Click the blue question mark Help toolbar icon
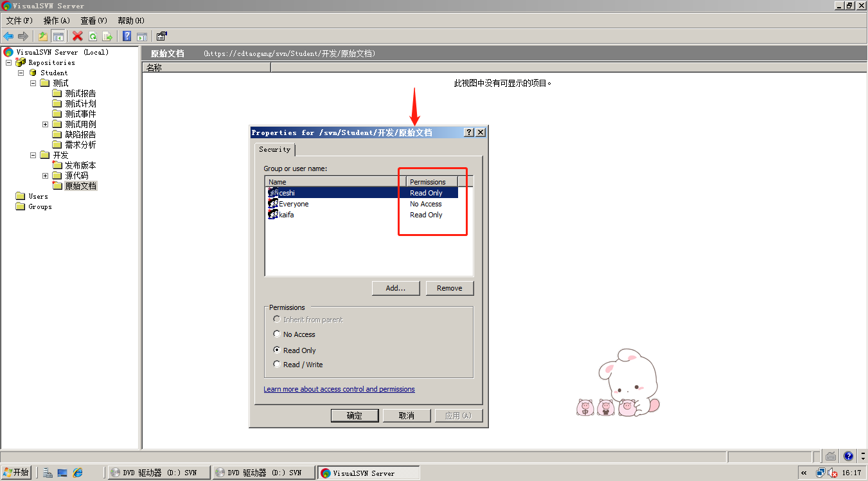The height and width of the screenshot is (481, 868). (127, 36)
